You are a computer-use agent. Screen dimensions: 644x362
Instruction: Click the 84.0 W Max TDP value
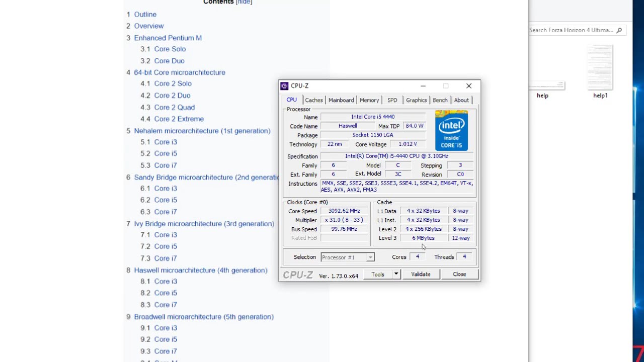click(415, 126)
